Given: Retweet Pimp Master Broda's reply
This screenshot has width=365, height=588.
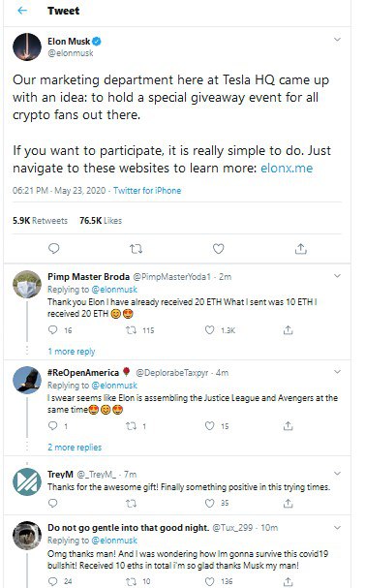Looking at the screenshot, I should pos(131,330).
